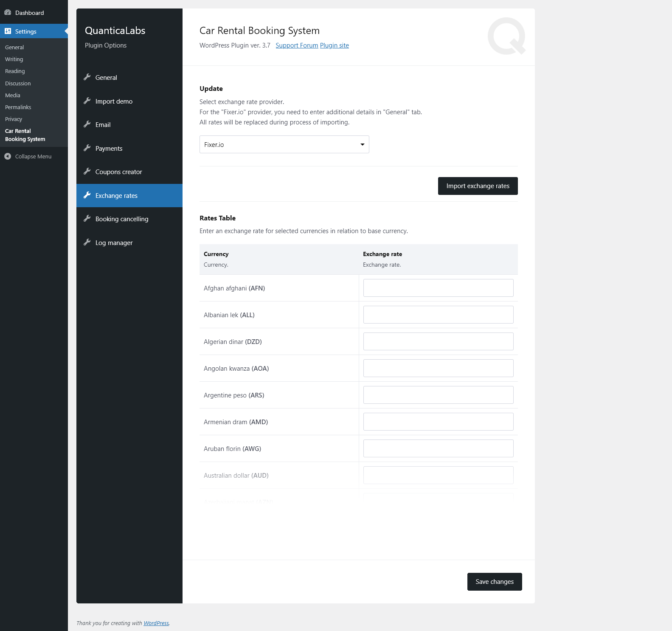Open the exchange rate provider dropdown
Image resolution: width=672 pixels, height=631 pixels.
coord(284,144)
